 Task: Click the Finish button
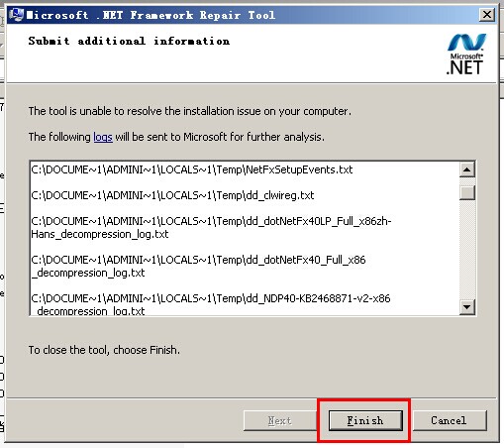[365, 420]
